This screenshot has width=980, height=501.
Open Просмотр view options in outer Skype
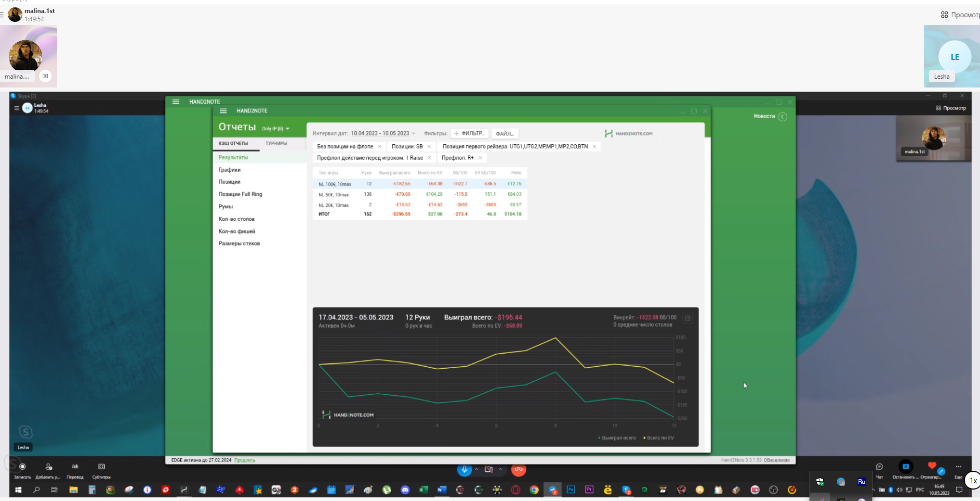point(960,15)
